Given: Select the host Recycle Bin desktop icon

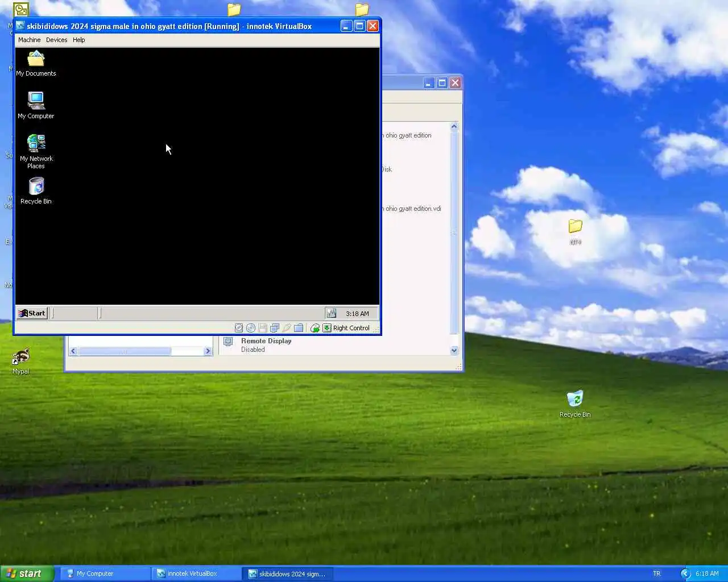Looking at the screenshot, I should 575,404.
